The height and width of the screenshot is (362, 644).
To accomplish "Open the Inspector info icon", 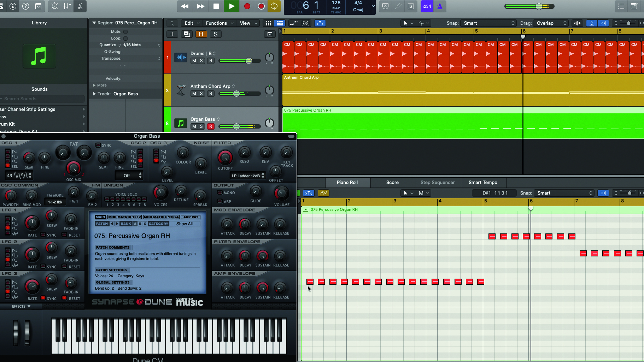I will coord(13,6).
